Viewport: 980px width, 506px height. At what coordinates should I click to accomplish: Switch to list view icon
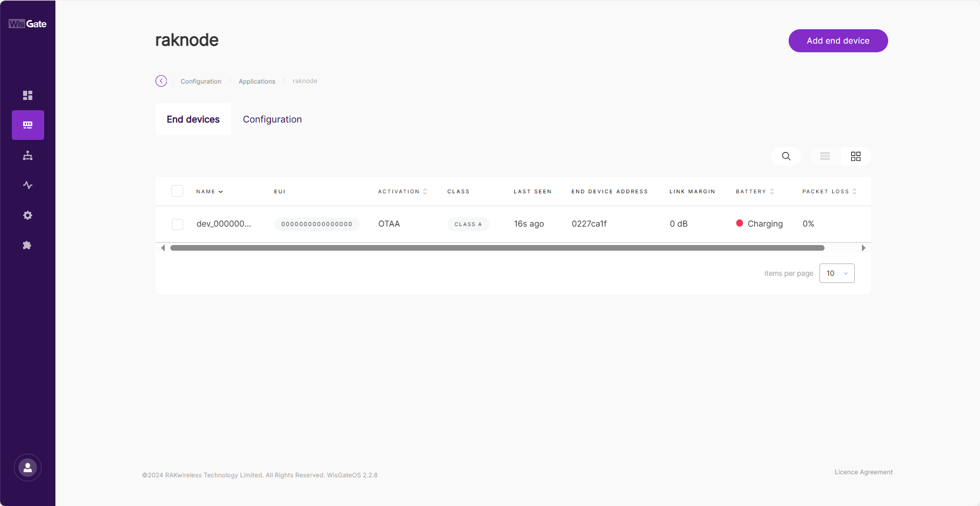tap(825, 156)
